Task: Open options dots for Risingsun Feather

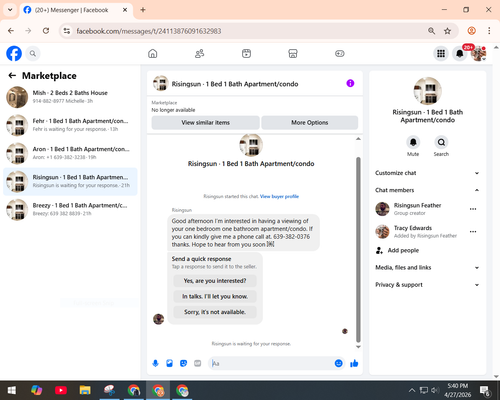Action: tap(473, 209)
